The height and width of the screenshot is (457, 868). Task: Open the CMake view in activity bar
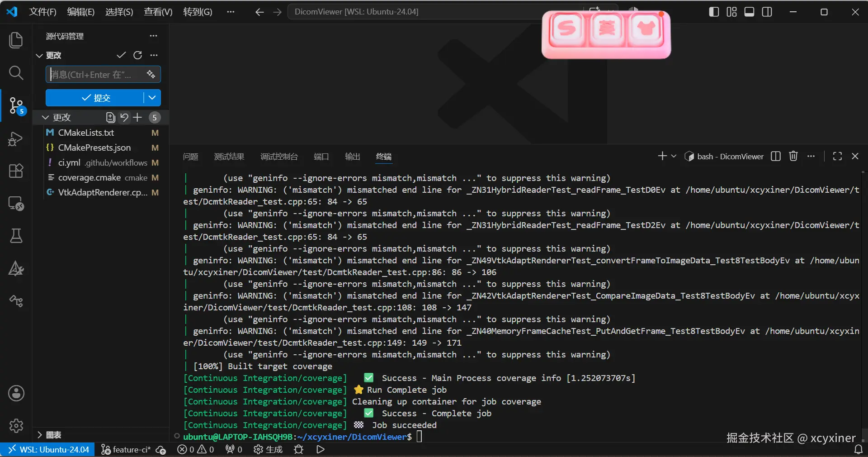point(16,268)
